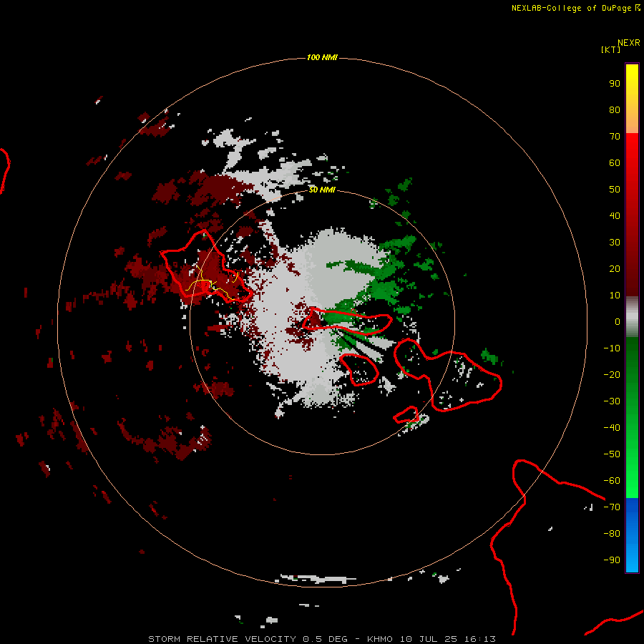
Task: Click the -30 knot scale label
Action: click(612, 401)
